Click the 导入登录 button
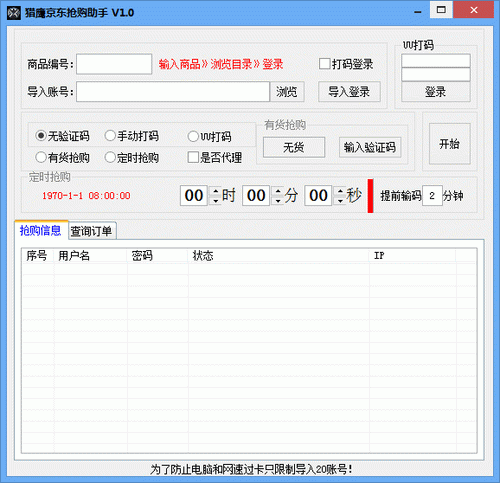The width and height of the screenshot is (500, 483). [x=349, y=92]
